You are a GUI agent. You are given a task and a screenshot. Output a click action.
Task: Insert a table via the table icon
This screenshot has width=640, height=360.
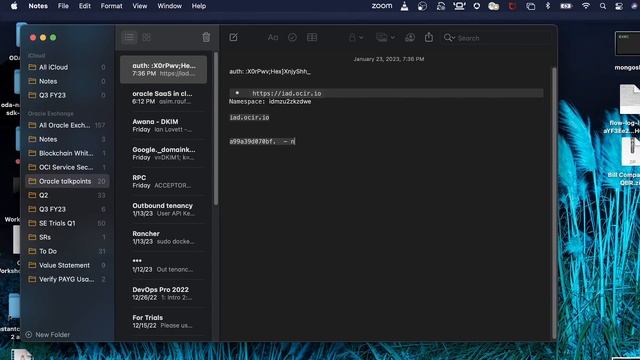312,38
